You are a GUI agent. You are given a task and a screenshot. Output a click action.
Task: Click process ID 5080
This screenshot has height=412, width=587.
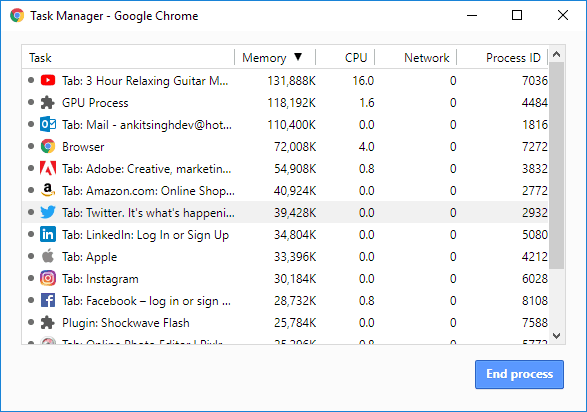pyautogui.click(x=535, y=235)
